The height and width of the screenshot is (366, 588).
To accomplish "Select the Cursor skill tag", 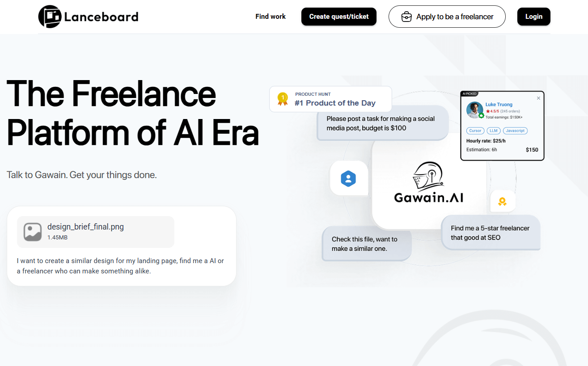I will [475, 131].
